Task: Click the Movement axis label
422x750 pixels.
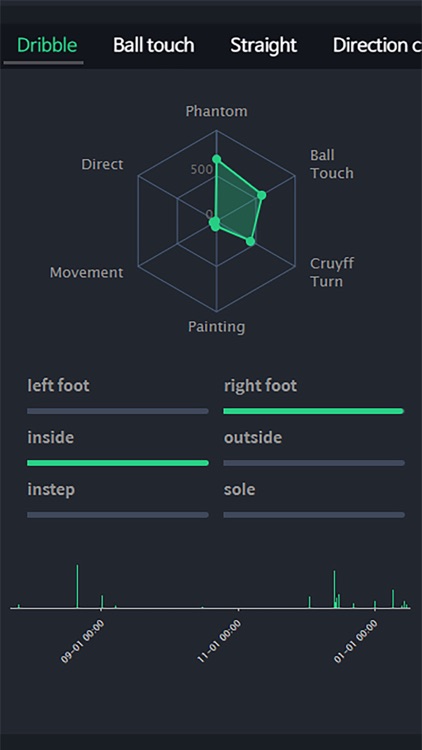Action: (87, 273)
